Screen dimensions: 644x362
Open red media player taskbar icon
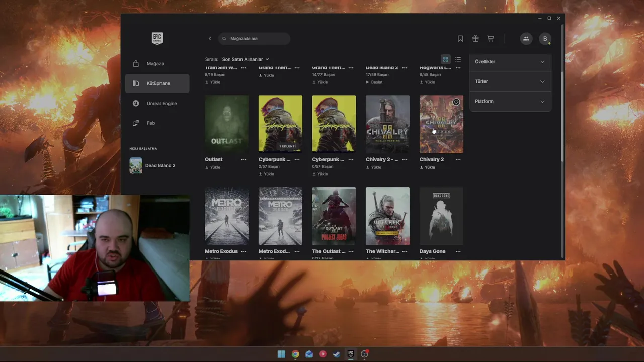click(x=323, y=354)
